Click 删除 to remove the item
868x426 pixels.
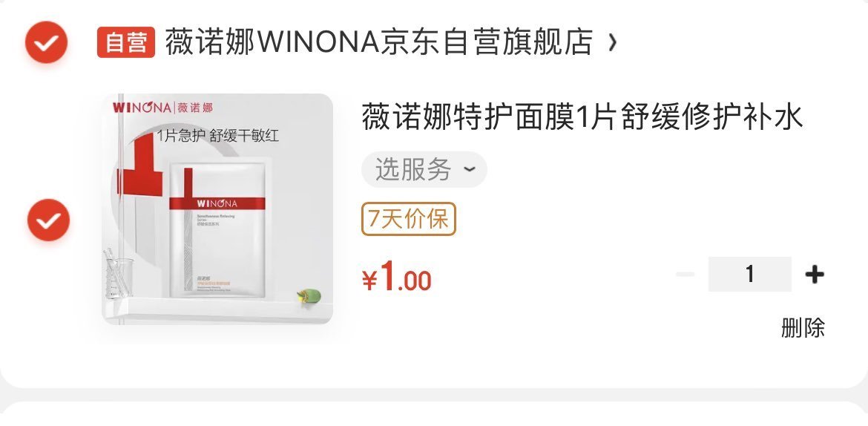(803, 328)
